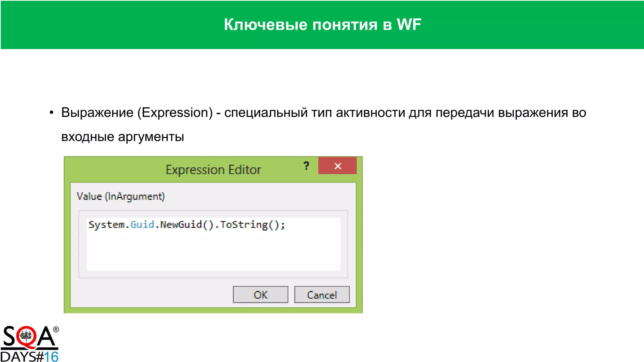Click inside the expression text input field
The height and width of the screenshot is (362, 644).
(214, 244)
